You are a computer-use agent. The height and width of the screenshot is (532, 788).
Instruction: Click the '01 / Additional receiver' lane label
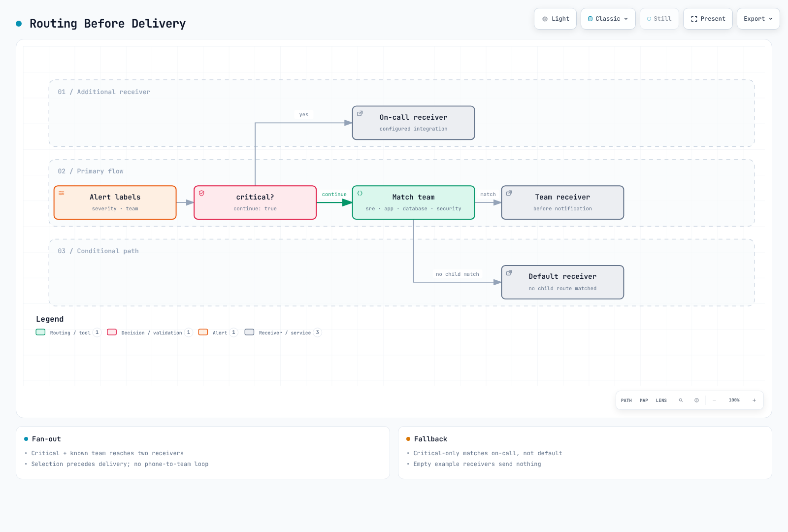[x=104, y=92]
